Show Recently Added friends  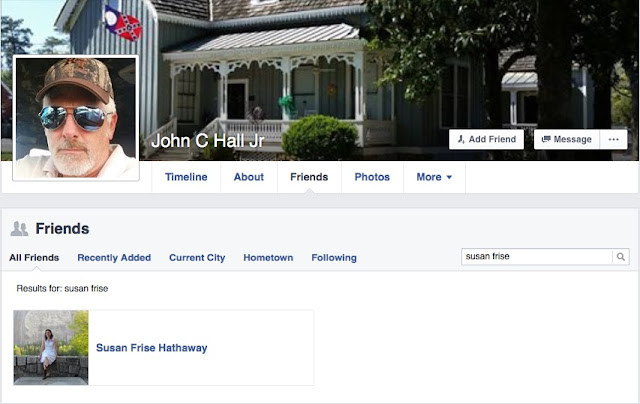coord(114,258)
